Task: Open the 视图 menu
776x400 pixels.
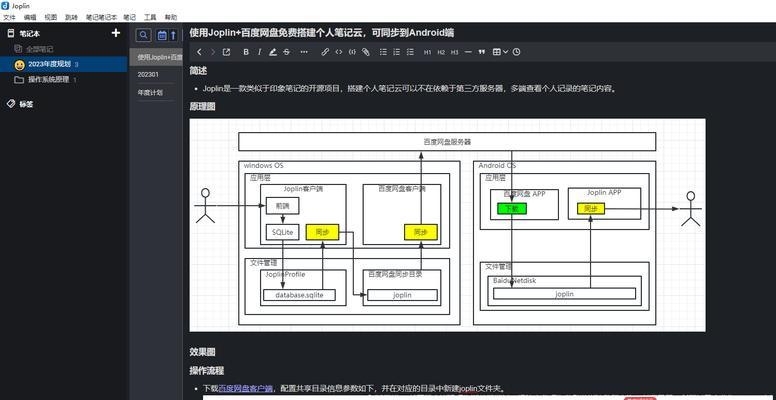Action: pos(50,17)
